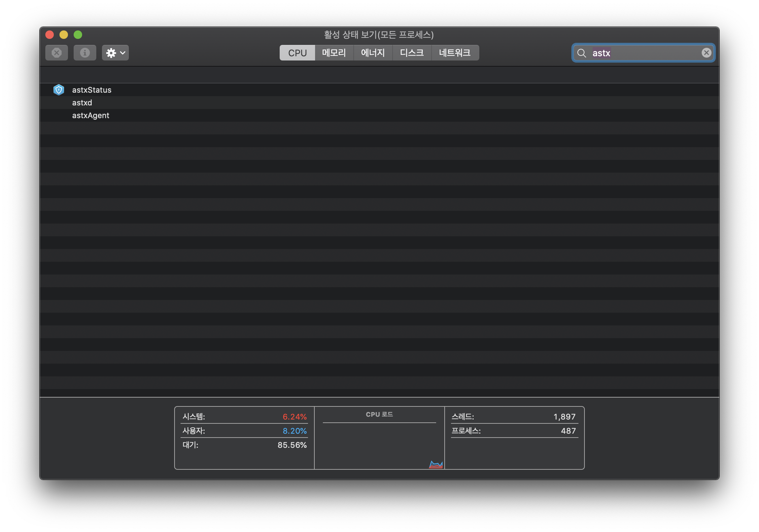Open the 네트워크 tab
Screen dimensions: 759x532
point(455,53)
